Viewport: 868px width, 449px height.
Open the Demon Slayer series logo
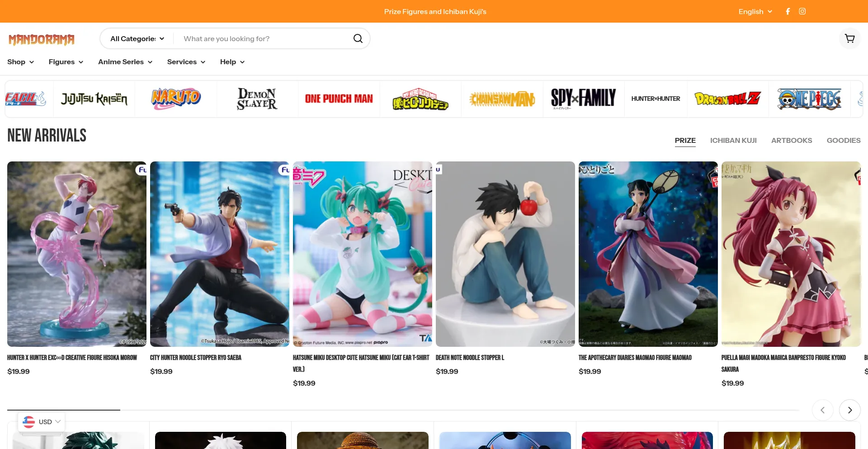point(257,99)
